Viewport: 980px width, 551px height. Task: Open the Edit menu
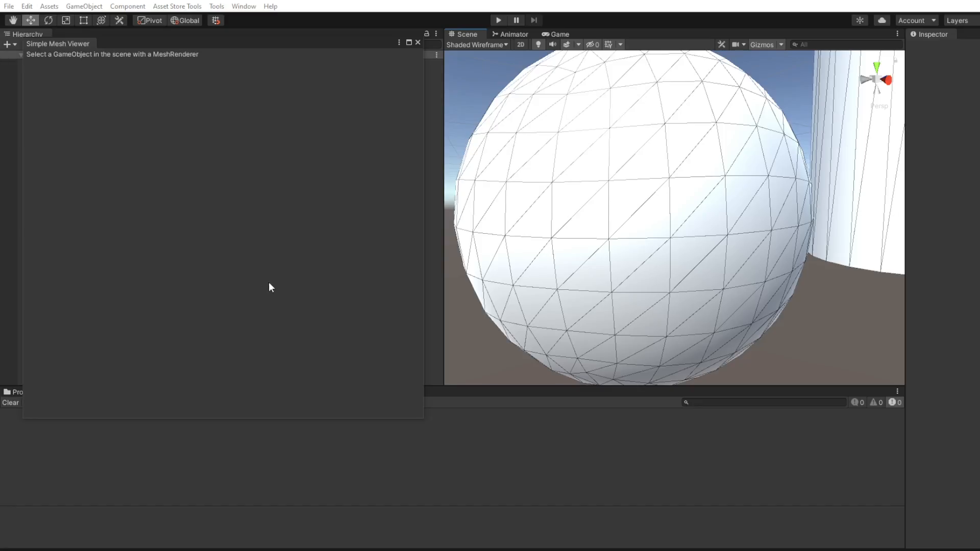click(x=27, y=6)
